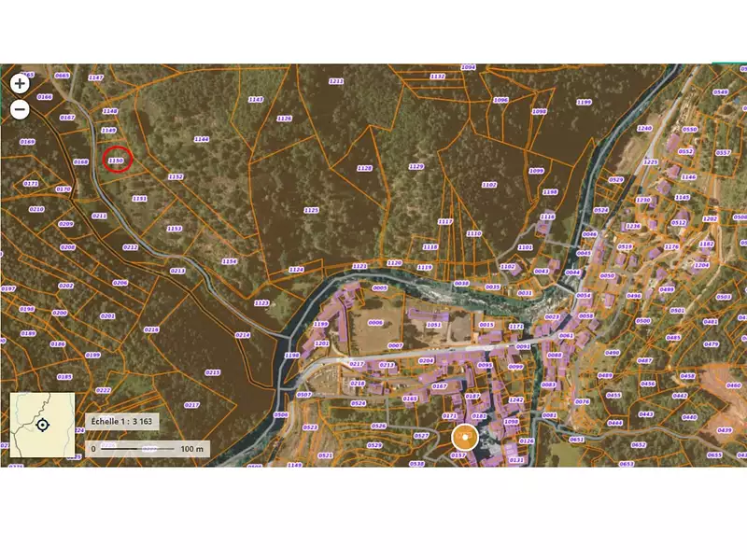
Task: Select parcel label 1152
Action: [176, 176]
